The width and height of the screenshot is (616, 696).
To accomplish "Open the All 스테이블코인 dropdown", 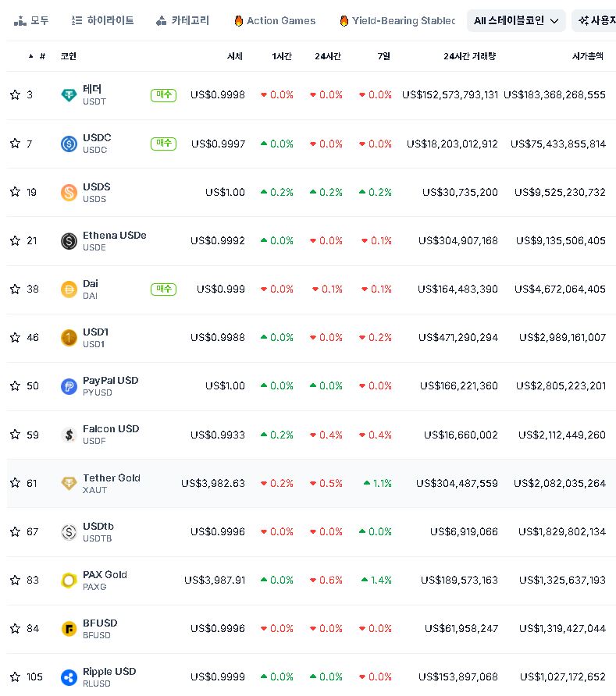I will [x=516, y=21].
